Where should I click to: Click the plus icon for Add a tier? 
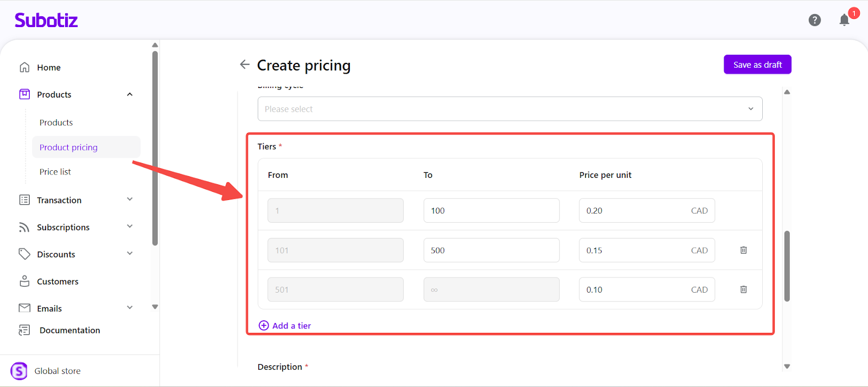tap(264, 325)
